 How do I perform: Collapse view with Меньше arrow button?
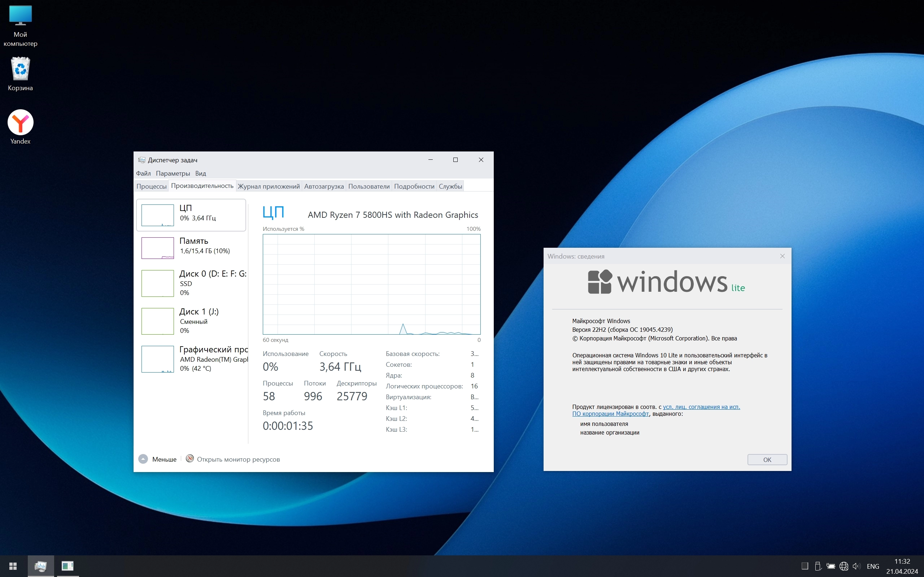pos(143,459)
